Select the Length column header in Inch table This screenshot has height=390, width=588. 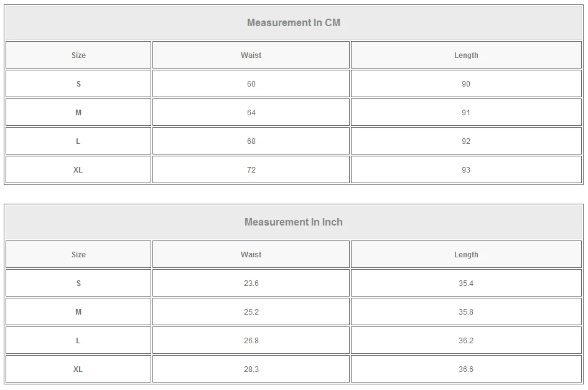466,255
